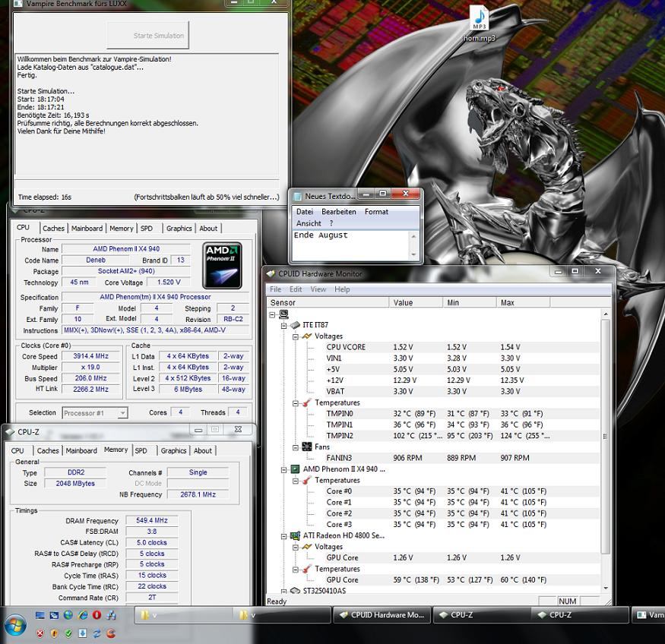
Task: Click the AMD Phenom II X4 CPU icon
Action: click(x=295, y=469)
